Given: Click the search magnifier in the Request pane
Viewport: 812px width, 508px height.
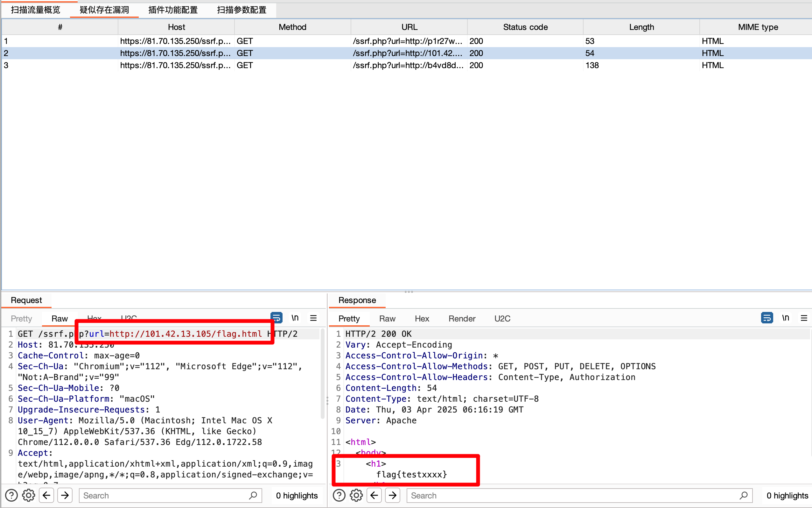Looking at the screenshot, I should pyautogui.click(x=253, y=495).
